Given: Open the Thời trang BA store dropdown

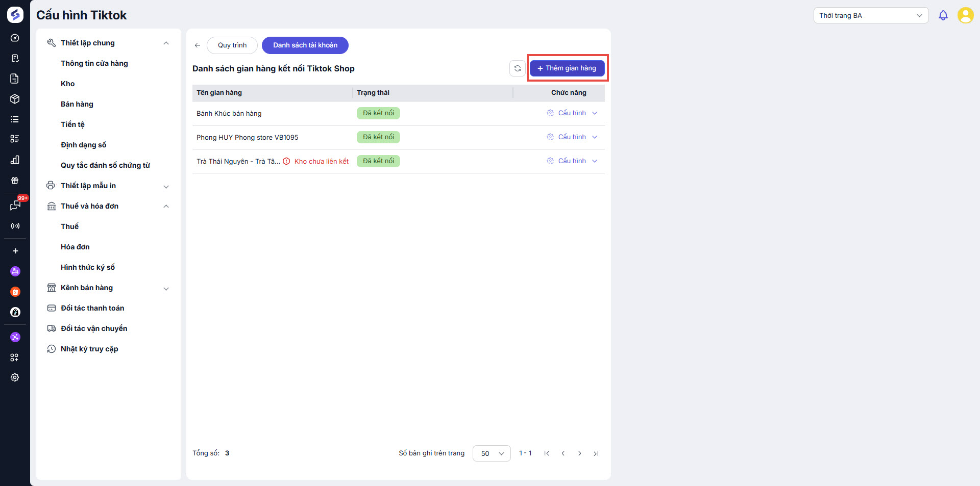Looking at the screenshot, I should click(x=871, y=16).
